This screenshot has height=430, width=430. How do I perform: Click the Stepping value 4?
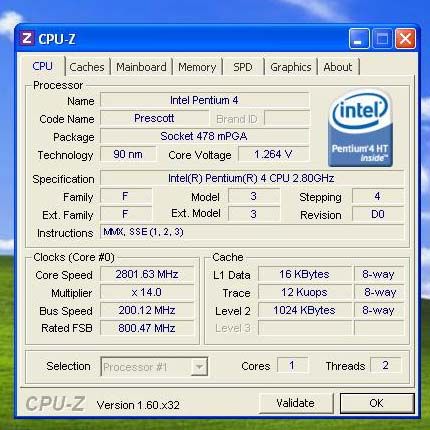coord(378,196)
